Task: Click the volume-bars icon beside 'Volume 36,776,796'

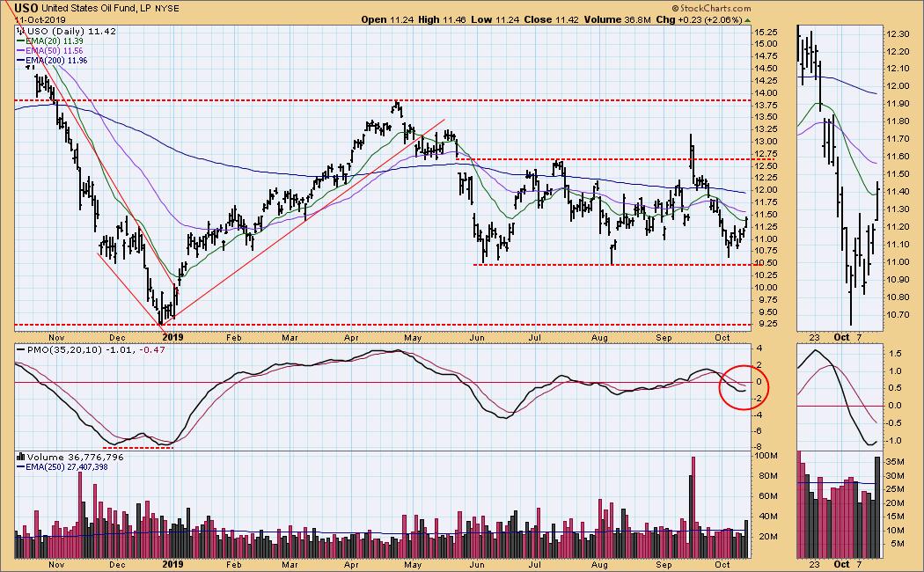Action: point(20,457)
